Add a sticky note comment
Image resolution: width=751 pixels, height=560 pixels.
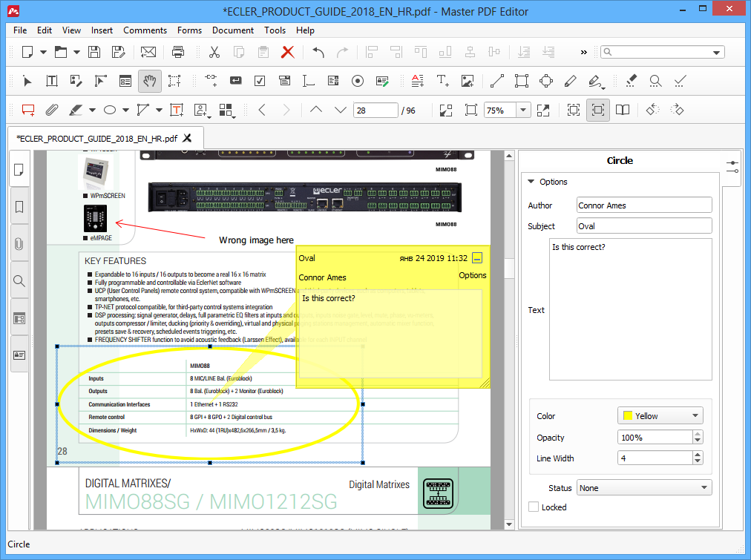(x=28, y=110)
